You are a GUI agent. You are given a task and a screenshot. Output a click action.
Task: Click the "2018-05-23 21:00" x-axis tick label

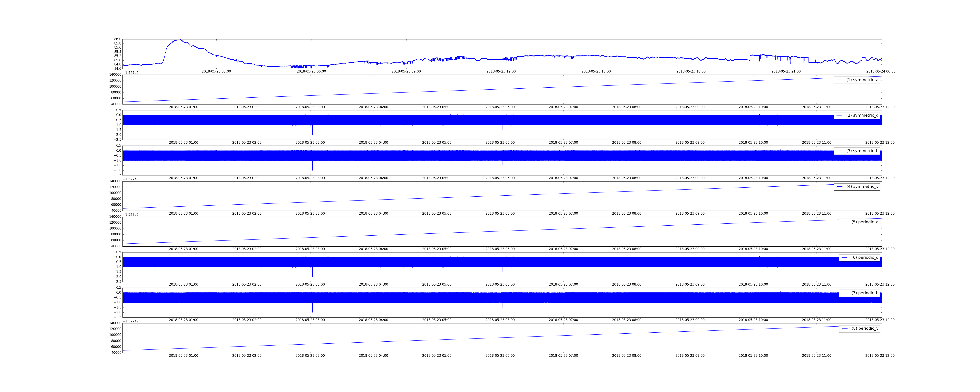tap(786, 72)
